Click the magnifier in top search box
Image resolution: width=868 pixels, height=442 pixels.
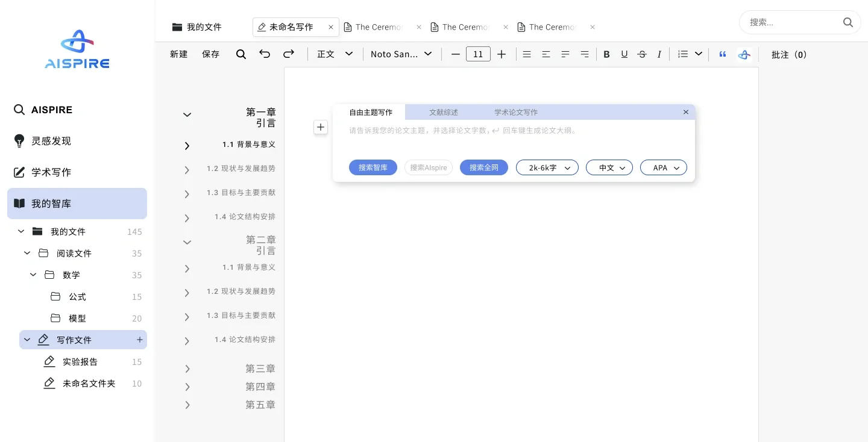(x=848, y=23)
